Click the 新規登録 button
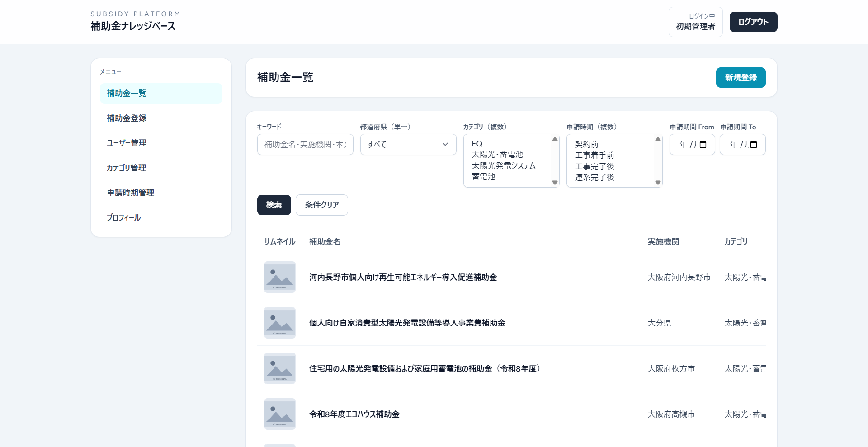Image resolution: width=868 pixels, height=447 pixels. tap(741, 77)
